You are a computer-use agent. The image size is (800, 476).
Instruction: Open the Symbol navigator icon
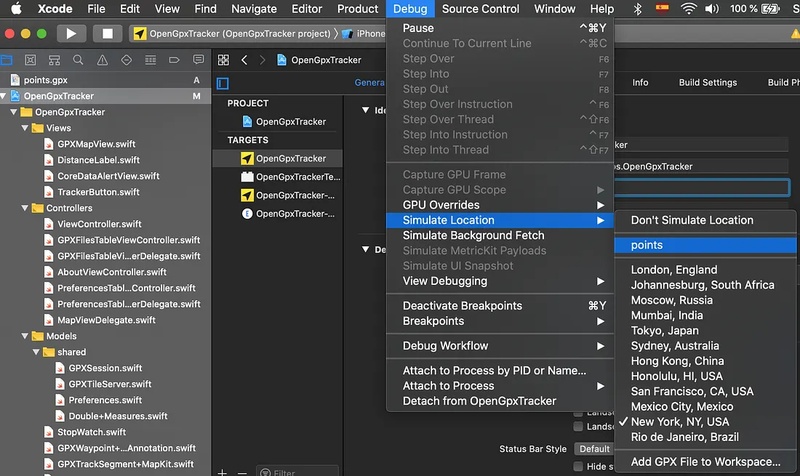(54, 60)
